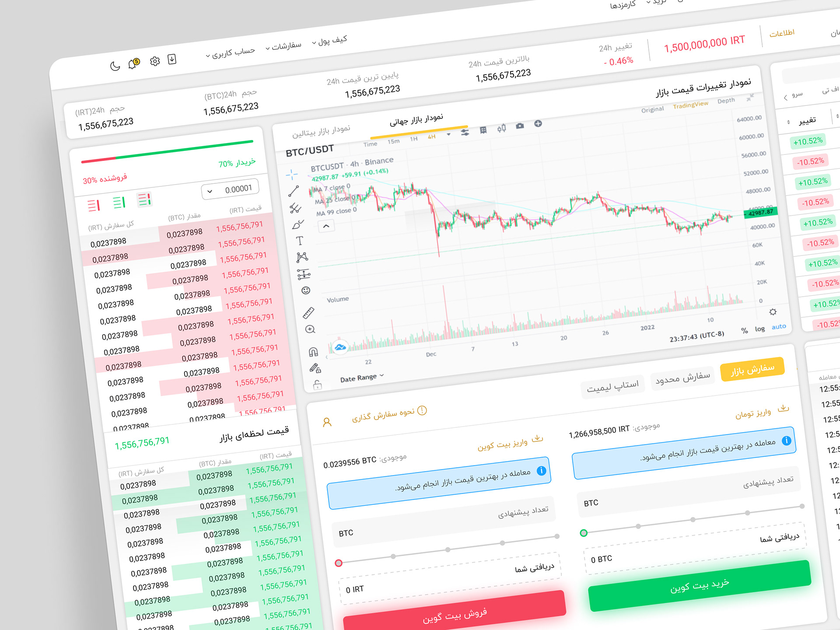Select the 1H time interval
Viewport: 840px width, 630px height.
[x=413, y=139]
